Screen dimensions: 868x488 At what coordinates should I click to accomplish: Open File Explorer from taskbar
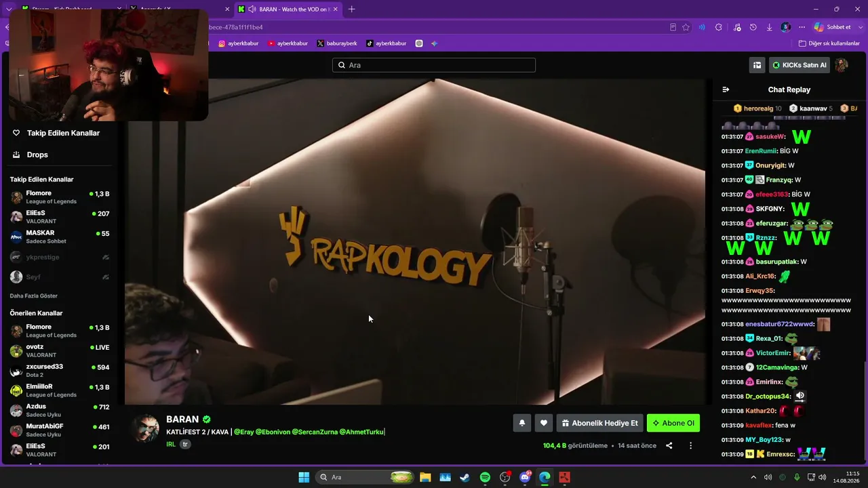point(425,477)
